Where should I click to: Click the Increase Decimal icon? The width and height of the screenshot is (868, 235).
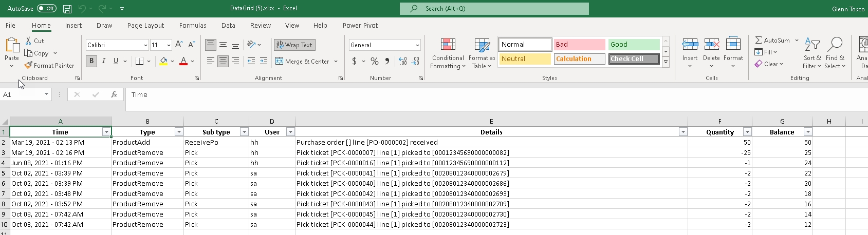(x=402, y=61)
